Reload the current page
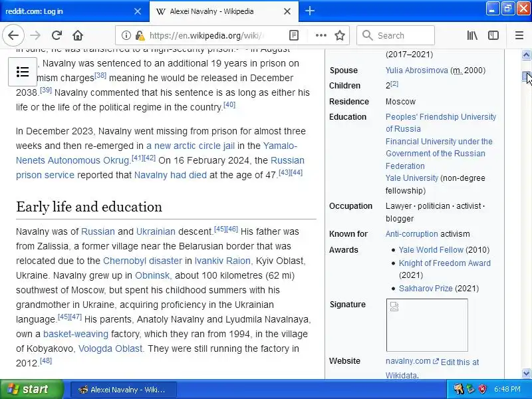 57,35
